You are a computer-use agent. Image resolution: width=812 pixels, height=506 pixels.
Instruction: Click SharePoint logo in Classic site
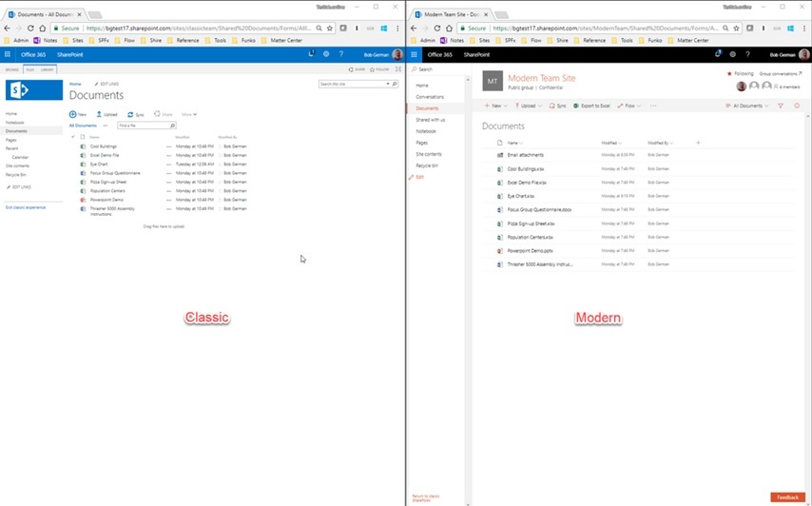tap(34, 90)
